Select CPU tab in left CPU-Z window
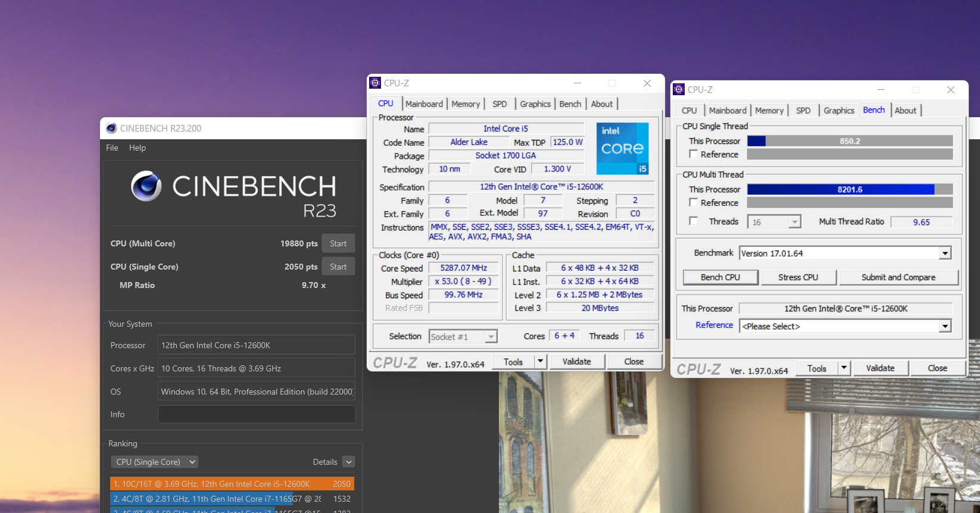Image resolution: width=980 pixels, height=513 pixels. pos(386,103)
